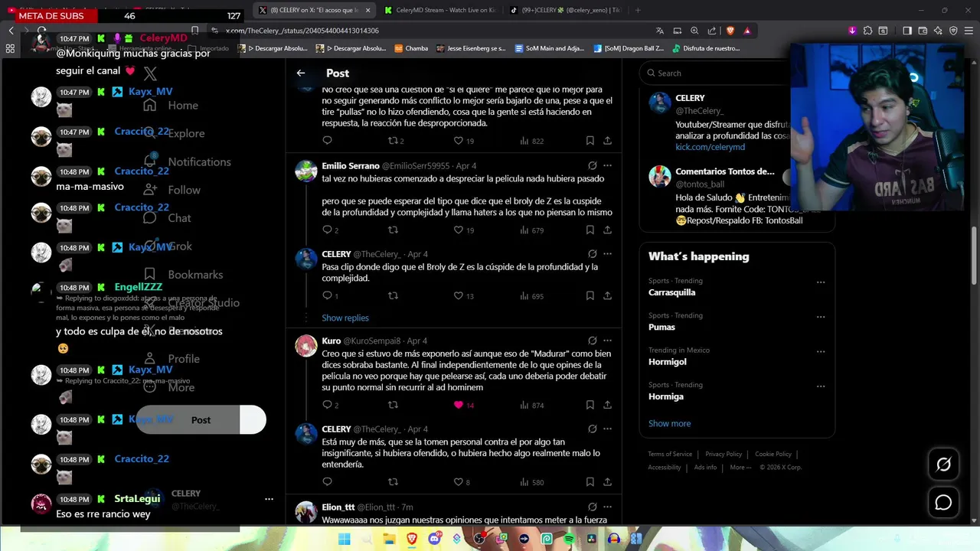
Task: Share Emilio Serrano's reply
Action: [607, 230]
